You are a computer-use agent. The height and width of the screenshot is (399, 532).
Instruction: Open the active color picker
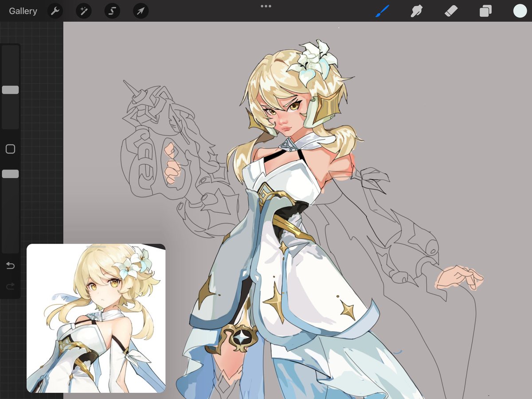[x=520, y=11]
